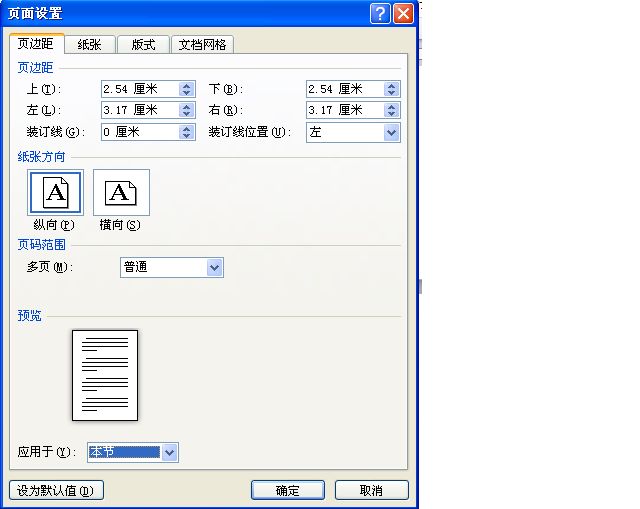Click the top margin (上) spinner arrows
This screenshot has width=640, height=509.
point(186,89)
